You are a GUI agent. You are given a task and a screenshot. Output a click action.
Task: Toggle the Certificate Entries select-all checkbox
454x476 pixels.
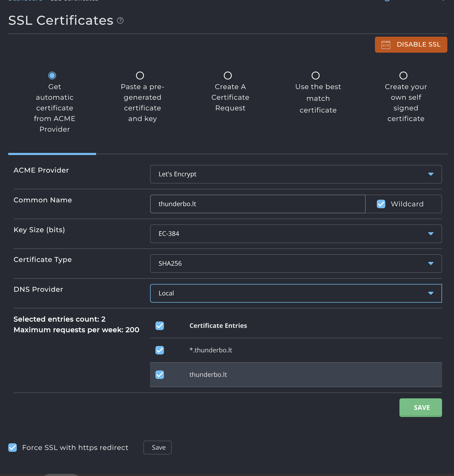(x=160, y=326)
